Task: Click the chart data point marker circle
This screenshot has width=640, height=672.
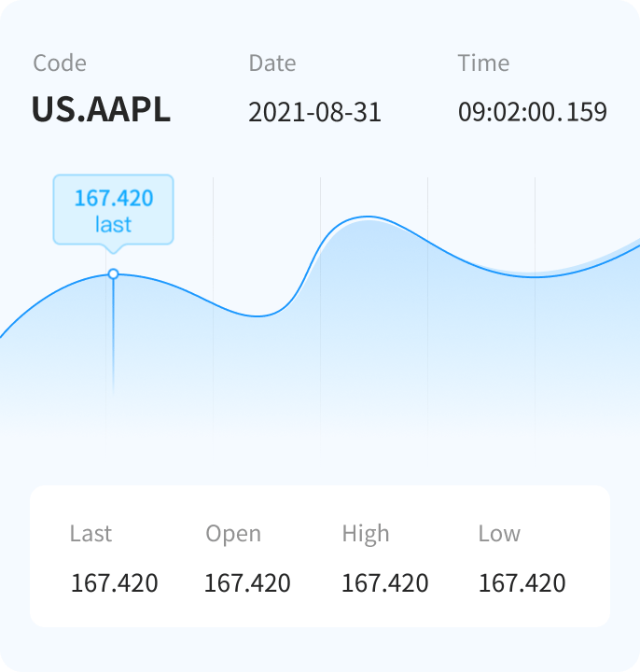Action: coord(113,274)
